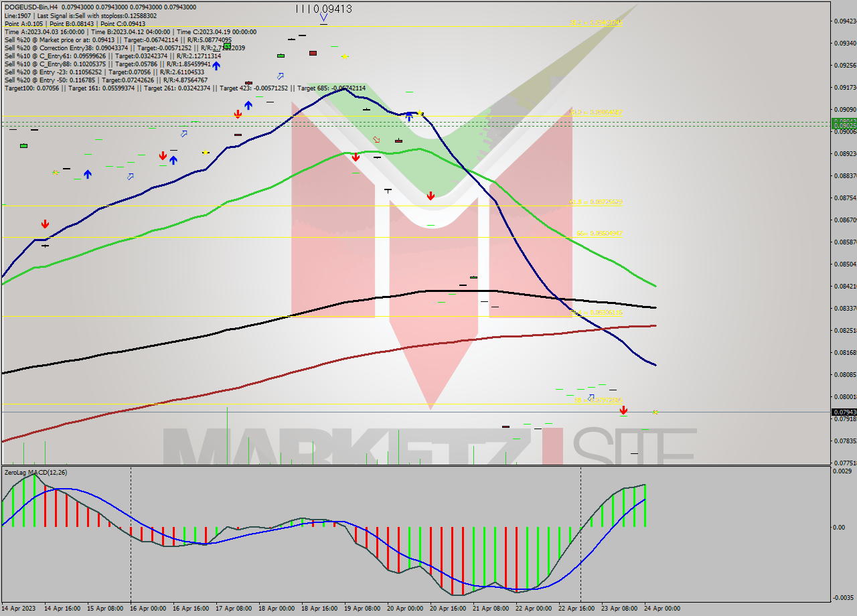Click the '16 Apr 16:00' time label
The image size is (857, 616).
[191, 609]
